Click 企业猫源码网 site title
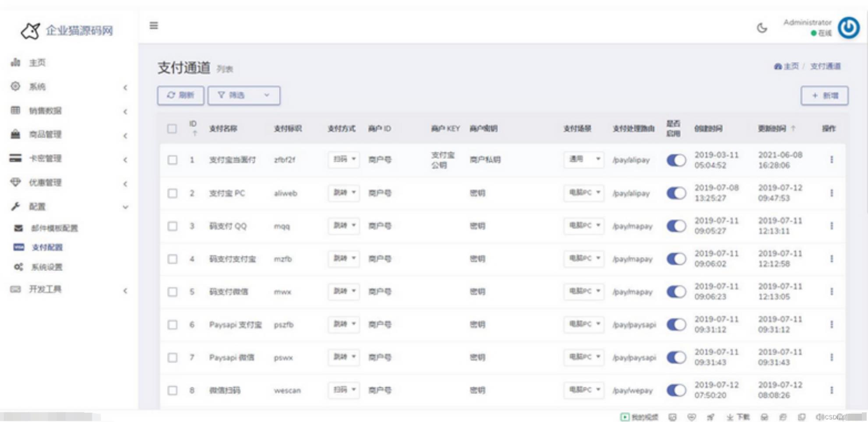Image resolution: width=868 pixels, height=422 pixels. point(79,30)
